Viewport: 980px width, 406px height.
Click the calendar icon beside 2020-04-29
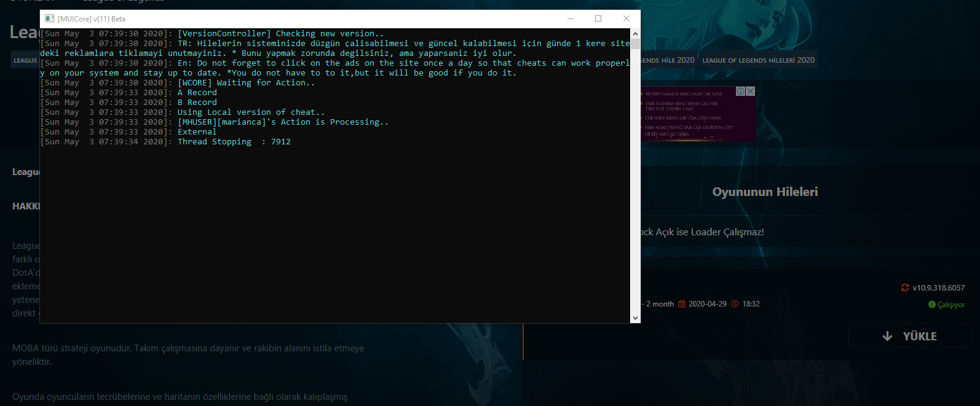682,304
